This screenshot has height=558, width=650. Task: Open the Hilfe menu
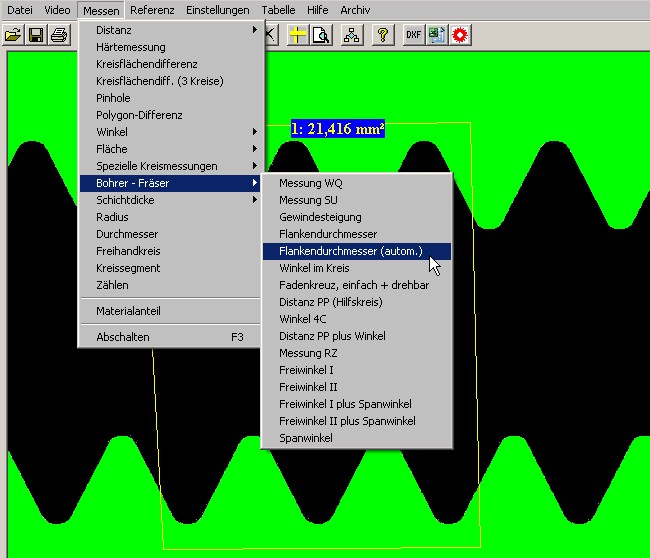click(x=318, y=10)
